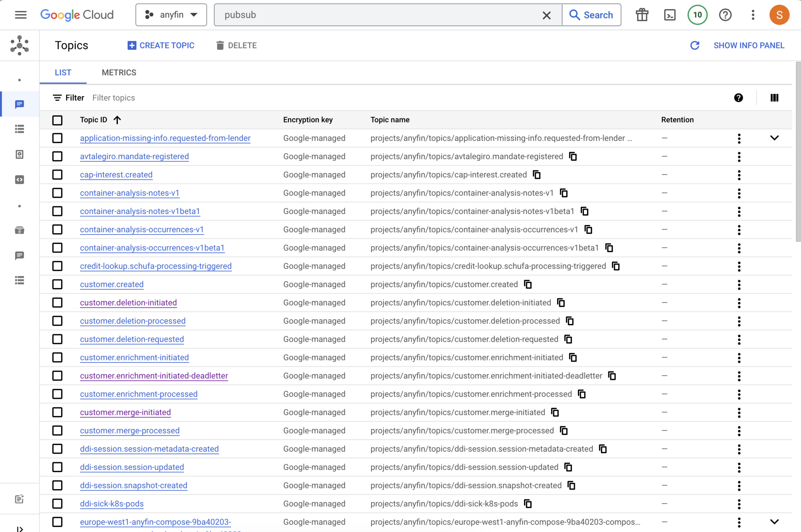
Task: Click the CREATE TOPIC button
Action: click(161, 45)
